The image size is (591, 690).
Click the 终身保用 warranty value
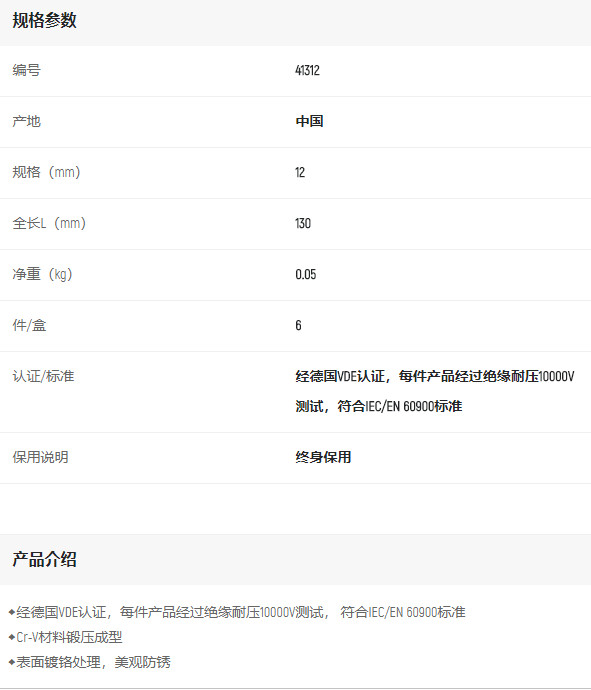coord(323,458)
